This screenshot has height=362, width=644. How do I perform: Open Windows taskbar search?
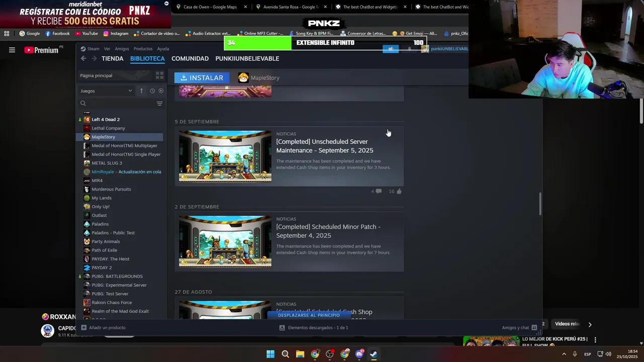coord(285,354)
